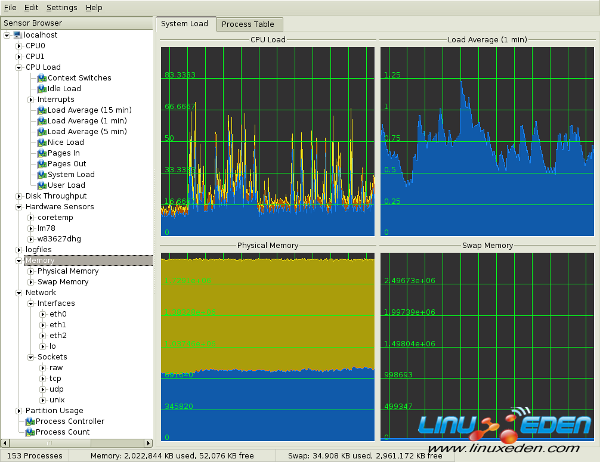The image size is (600, 462).
Task: Open the Settings menu
Action: point(62,8)
